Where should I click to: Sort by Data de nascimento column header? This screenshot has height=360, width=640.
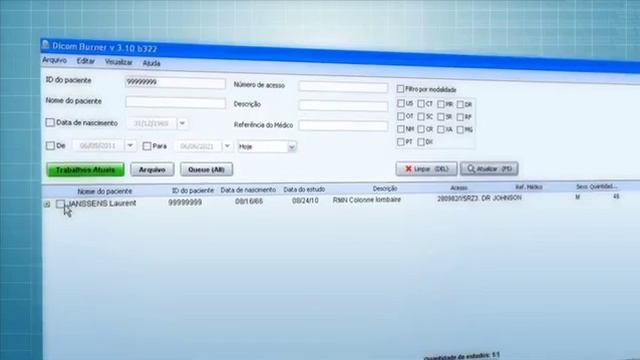coord(248,190)
